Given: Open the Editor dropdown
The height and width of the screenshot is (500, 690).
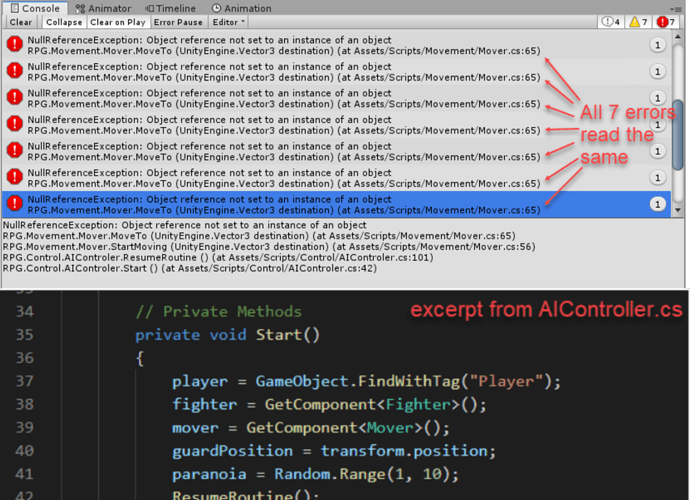Looking at the screenshot, I should click(228, 22).
